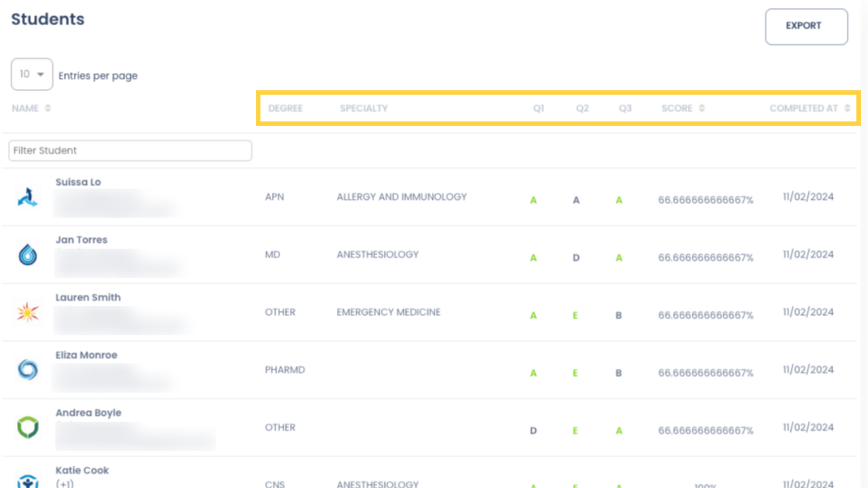The width and height of the screenshot is (868, 488).
Task: Click the Filter Student input field
Action: click(130, 150)
